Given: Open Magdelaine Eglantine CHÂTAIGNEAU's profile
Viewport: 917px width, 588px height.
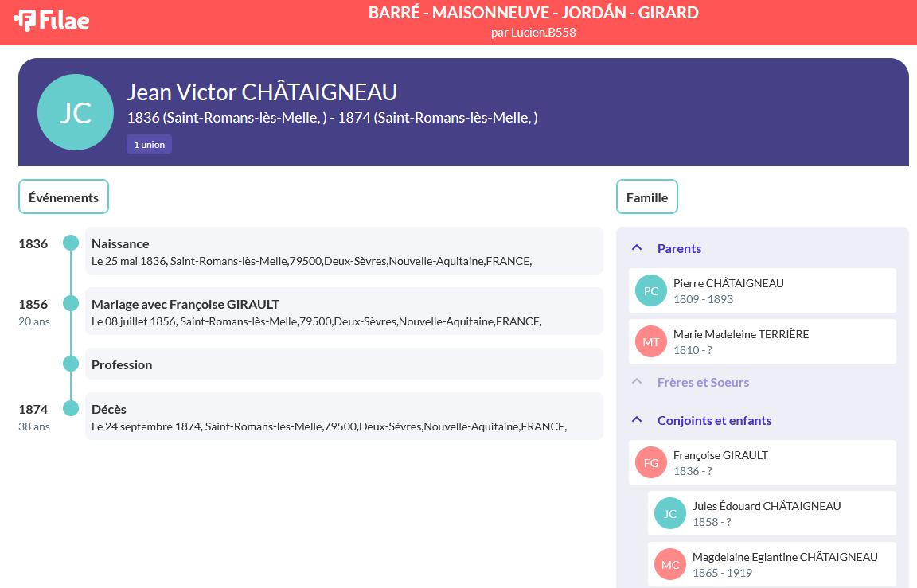Looking at the screenshot, I should coord(772,564).
